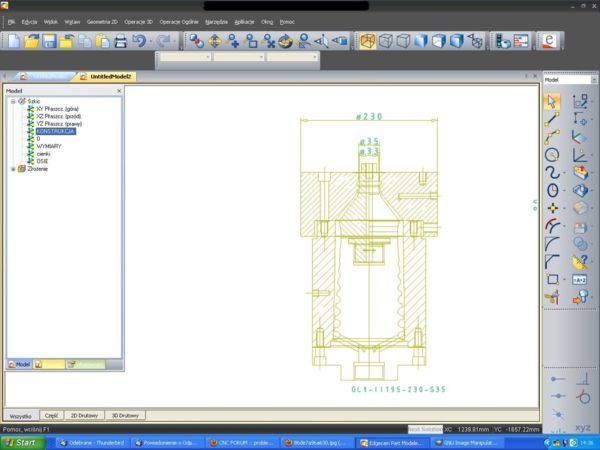Undo the last action

pyautogui.click(x=139, y=41)
